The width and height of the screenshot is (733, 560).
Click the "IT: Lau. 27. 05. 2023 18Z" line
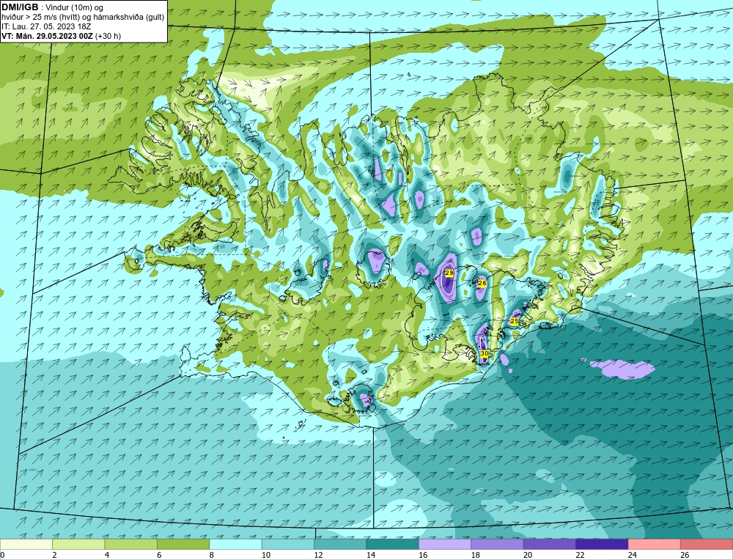pyautogui.click(x=46, y=26)
